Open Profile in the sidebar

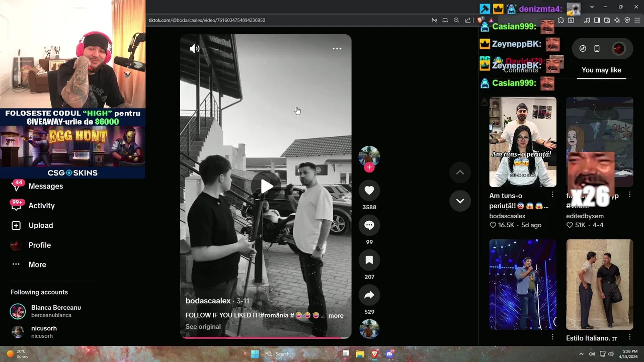(31, 245)
